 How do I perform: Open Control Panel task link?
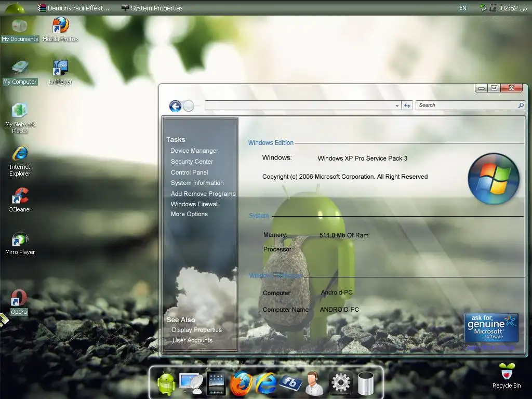pos(189,172)
